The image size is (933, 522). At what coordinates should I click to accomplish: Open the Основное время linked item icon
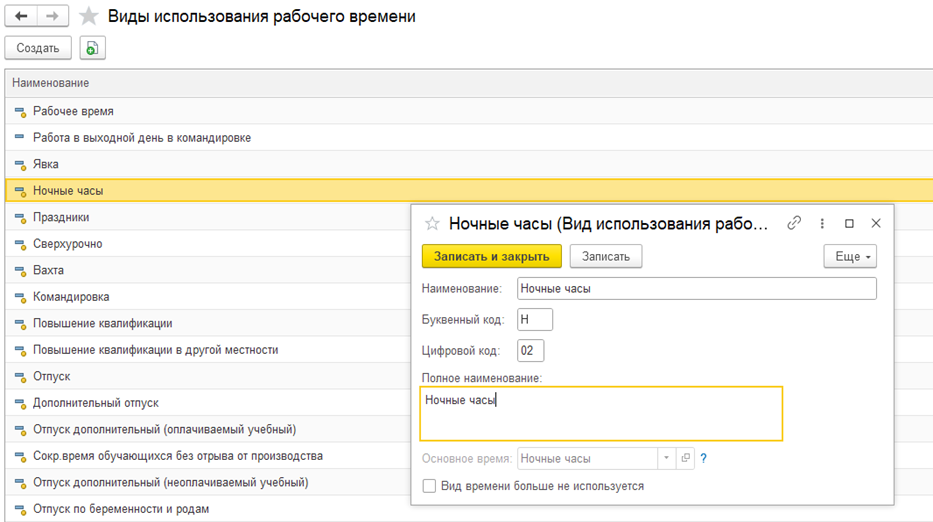(685, 458)
